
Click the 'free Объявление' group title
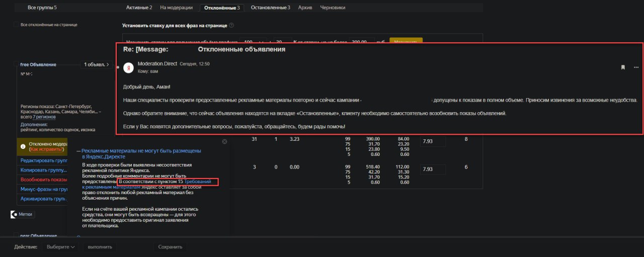(38, 64)
